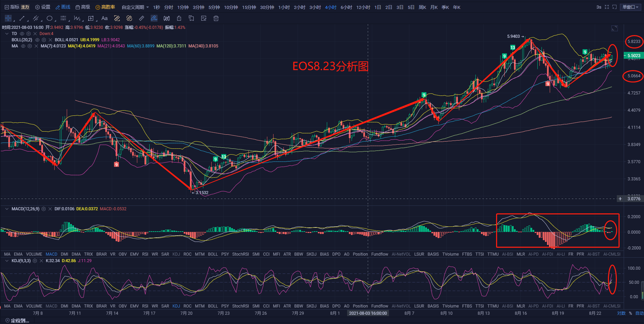Open MACD(12,26,9) settings icon
Viewport: 644px width, 324px height.
click(44, 209)
